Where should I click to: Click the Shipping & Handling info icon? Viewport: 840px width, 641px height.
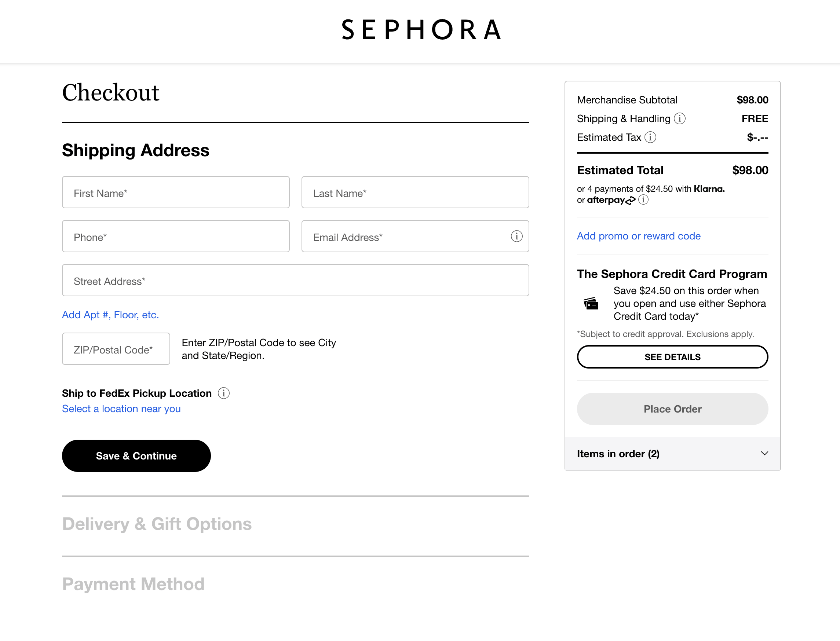coord(680,119)
